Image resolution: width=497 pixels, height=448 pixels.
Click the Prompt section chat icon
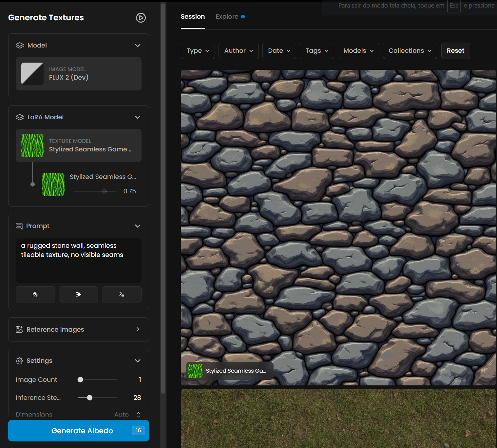pyautogui.click(x=19, y=226)
